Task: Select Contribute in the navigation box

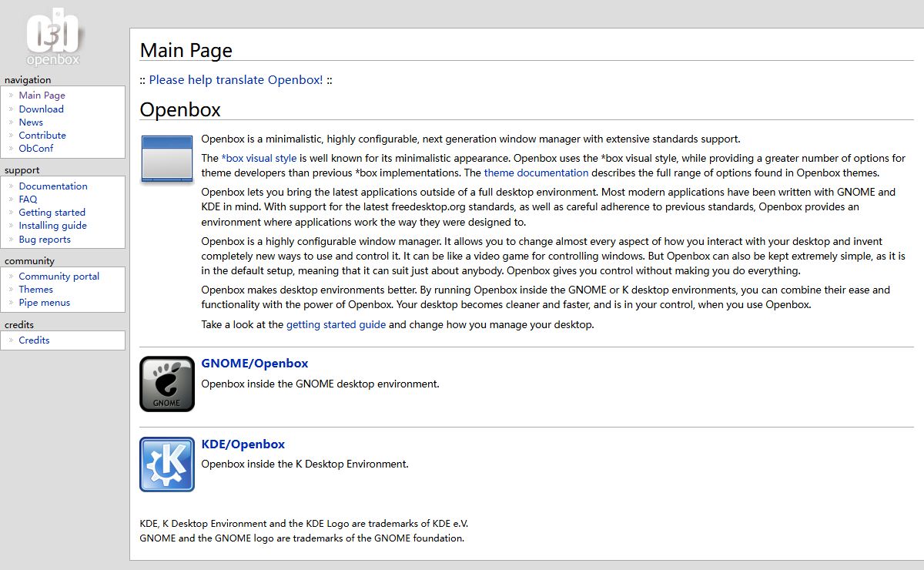Action: coord(42,136)
